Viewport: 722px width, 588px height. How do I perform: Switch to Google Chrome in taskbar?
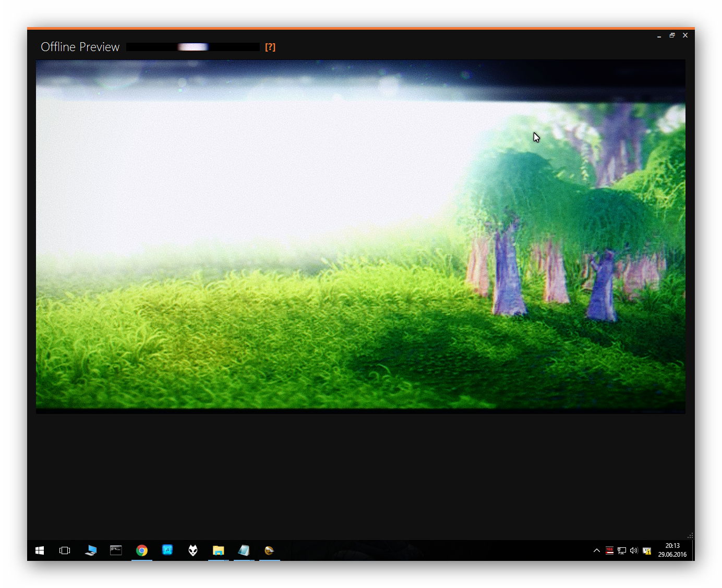coord(142,550)
